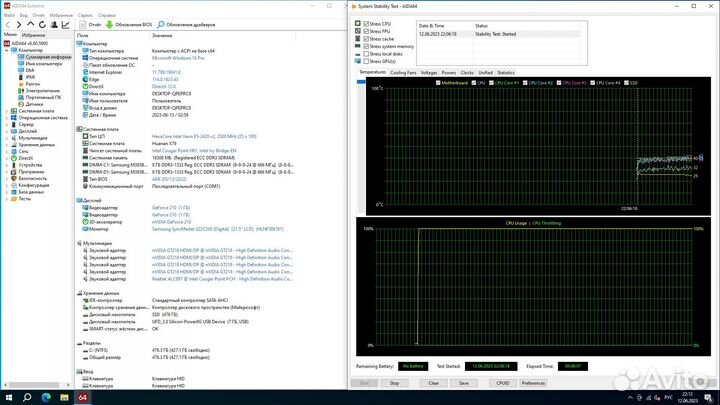Select the Разгон tree item
Viewport: 720px width, 405px height.
(33, 84)
